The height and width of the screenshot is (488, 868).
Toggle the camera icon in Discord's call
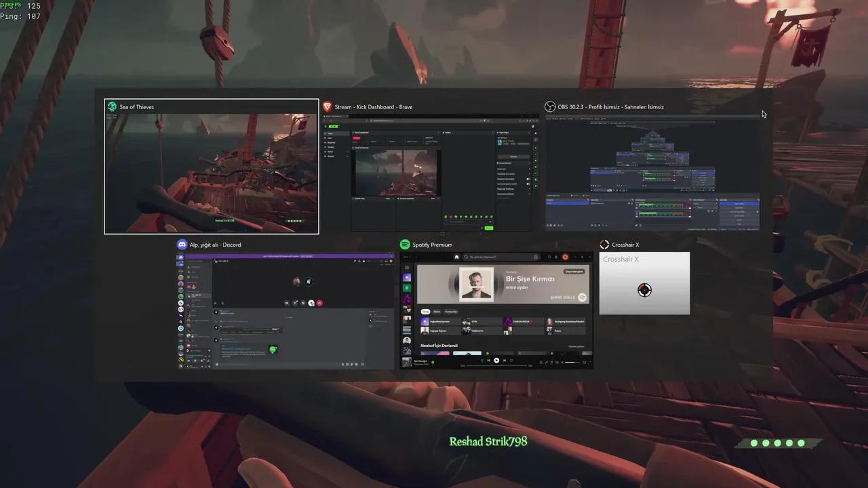[286, 303]
